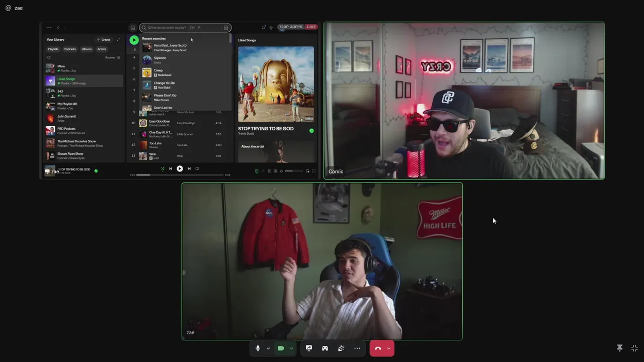Click the Spotify play button in player bar

180,168
